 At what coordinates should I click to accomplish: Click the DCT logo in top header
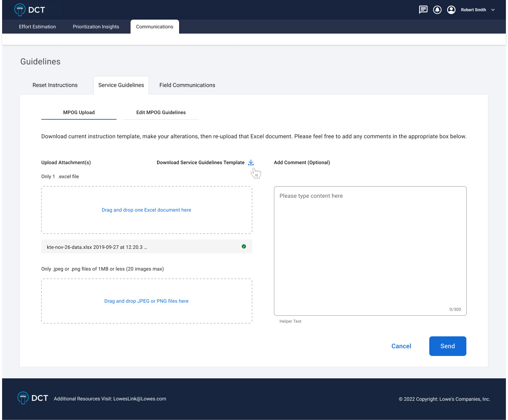point(30,10)
